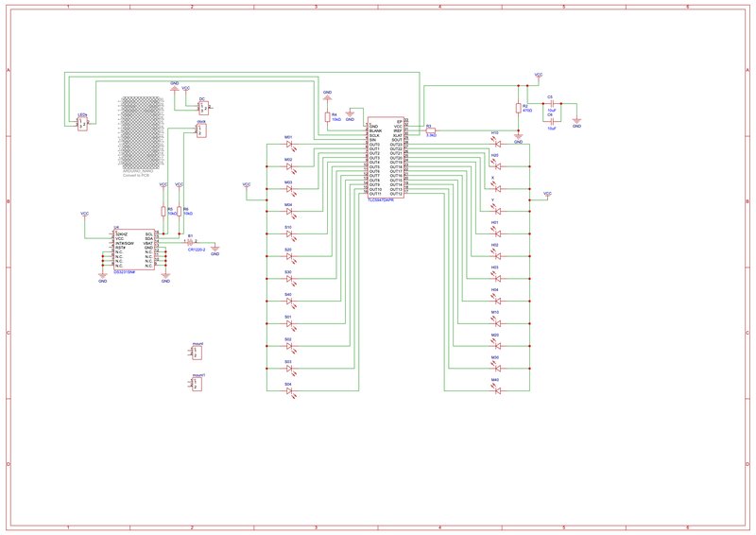
Task: Select pull-up resistor R5
Action: 163,211
